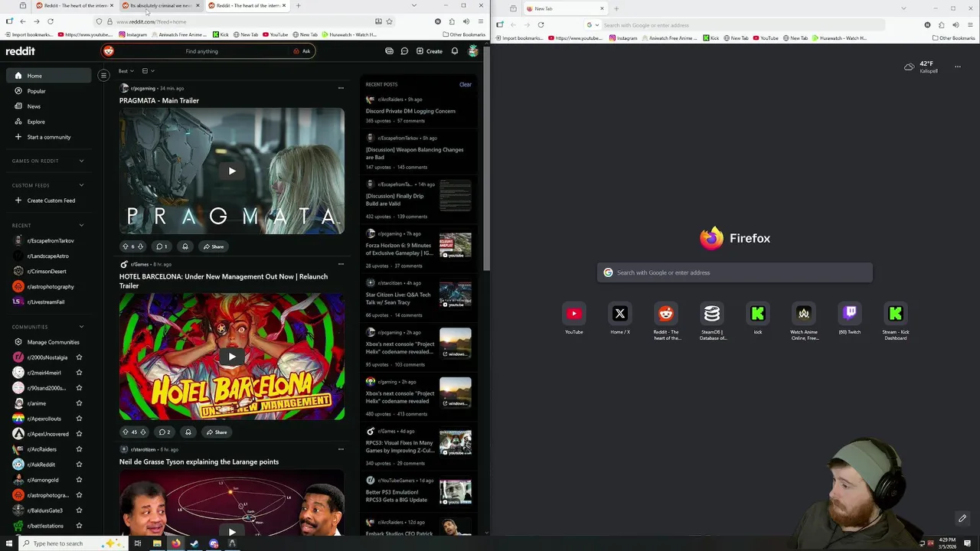Click Create post button on Reddit
The height and width of the screenshot is (551, 980).
(x=430, y=51)
